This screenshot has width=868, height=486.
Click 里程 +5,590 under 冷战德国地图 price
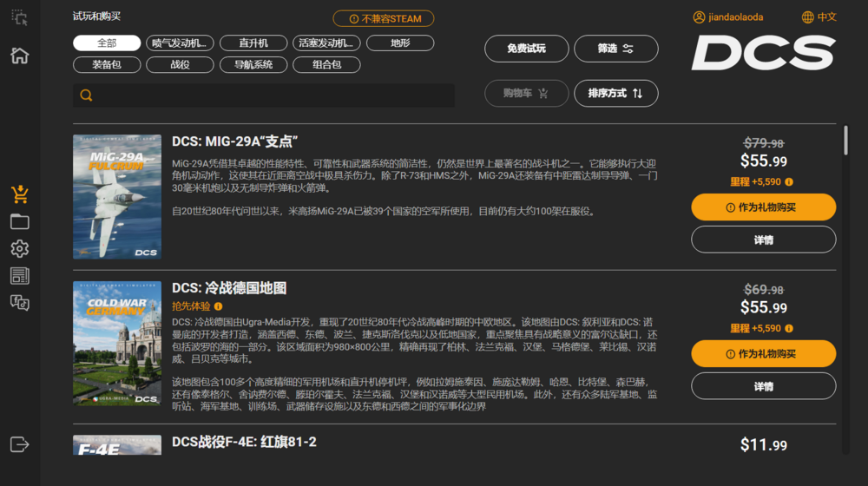click(756, 328)
